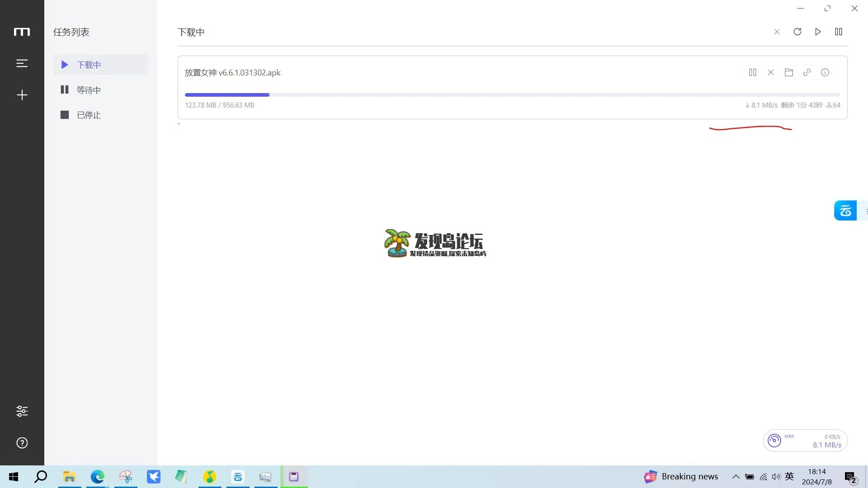Open File Explorer from taskbar

[69, 477]
